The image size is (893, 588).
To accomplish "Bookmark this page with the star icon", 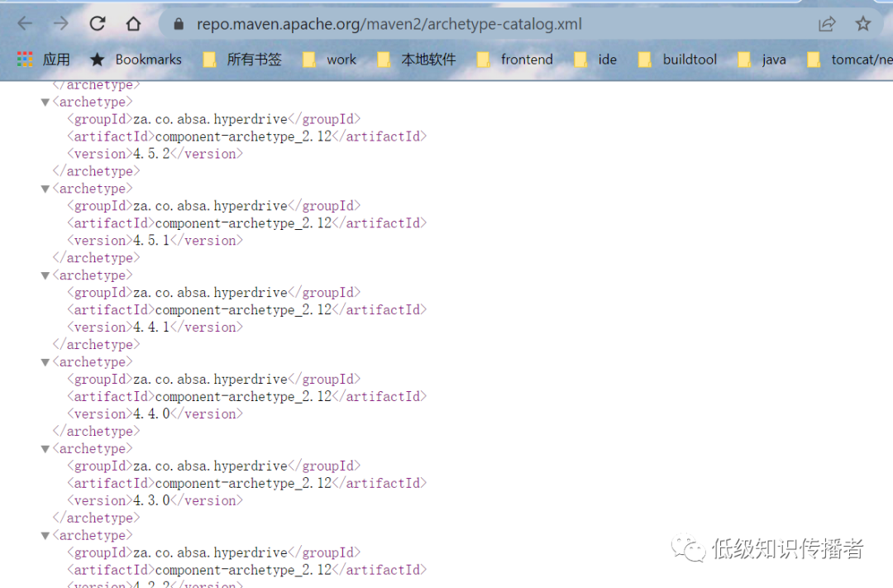I will pos(862,23).
